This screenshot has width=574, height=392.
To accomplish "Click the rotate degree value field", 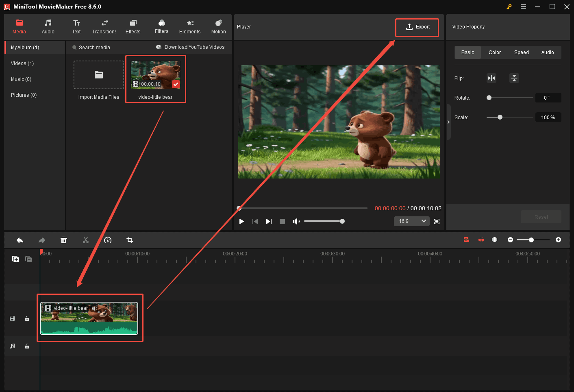I will (x=548, y=98).
